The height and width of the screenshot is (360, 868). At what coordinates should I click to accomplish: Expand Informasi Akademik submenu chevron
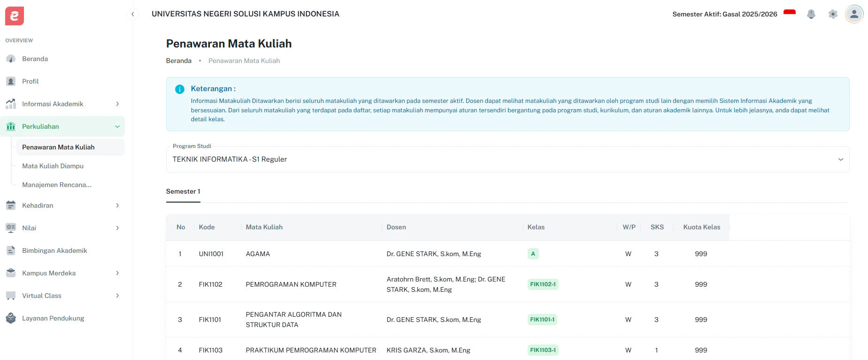[117, 104]
